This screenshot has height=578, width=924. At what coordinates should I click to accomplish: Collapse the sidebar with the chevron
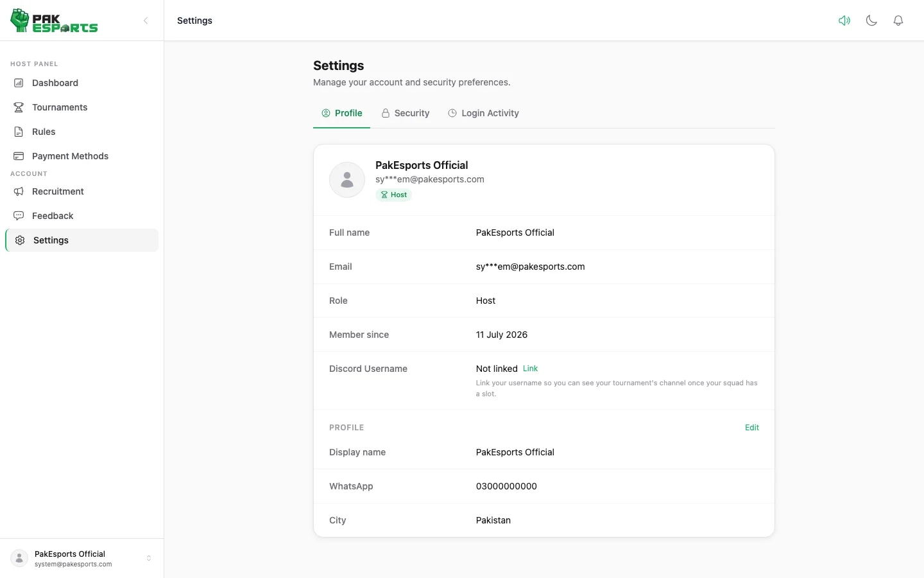(146, 21)
